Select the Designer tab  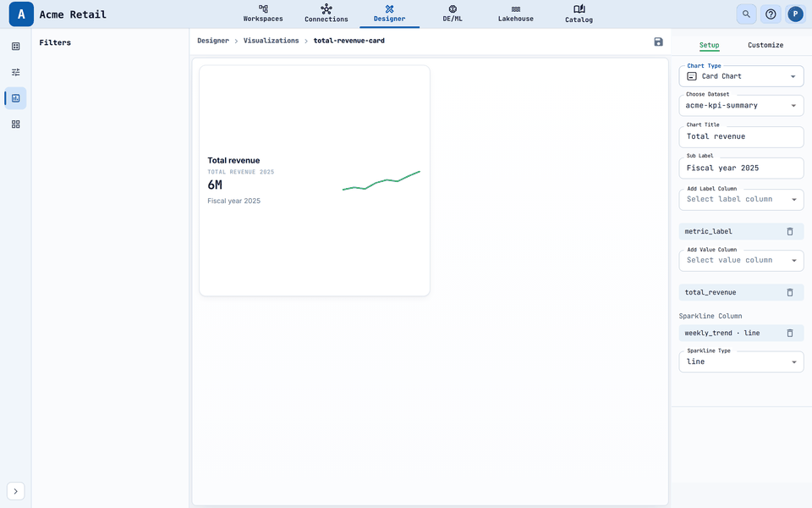click(389, 14)
